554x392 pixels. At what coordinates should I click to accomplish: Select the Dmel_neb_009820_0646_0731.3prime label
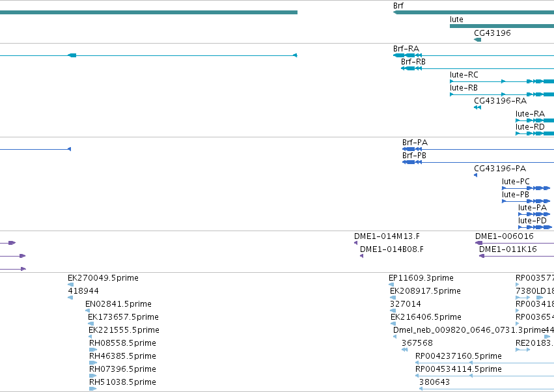coord(469,330)
